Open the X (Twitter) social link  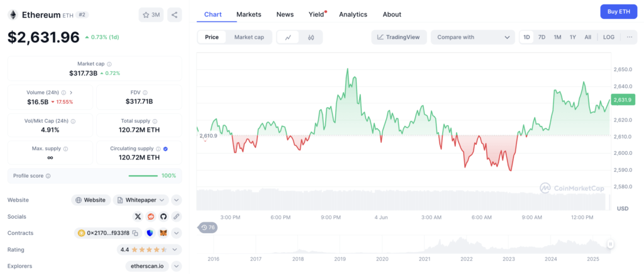pos(138,217)
